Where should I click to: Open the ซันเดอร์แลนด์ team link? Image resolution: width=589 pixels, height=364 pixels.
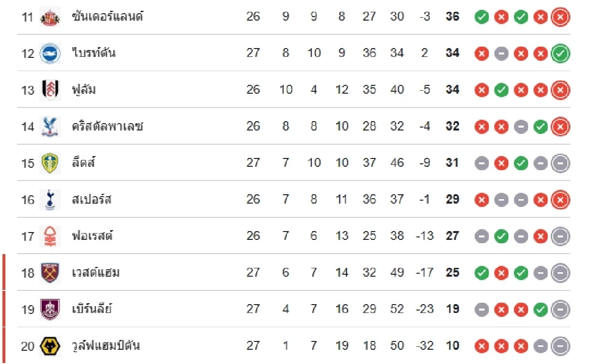click(107, 17)
